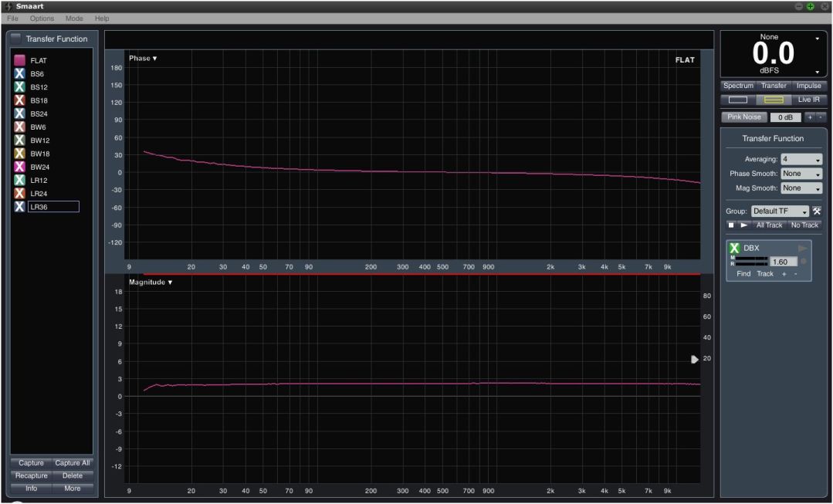The image size is (833, 504).
Task: Open the File menu
Action: (x=13, y=18)
